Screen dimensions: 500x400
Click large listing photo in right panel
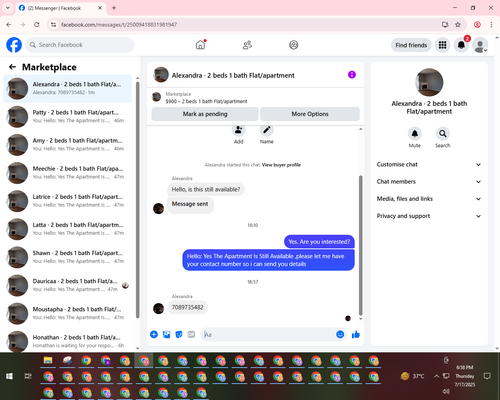[x=429, y=82]
